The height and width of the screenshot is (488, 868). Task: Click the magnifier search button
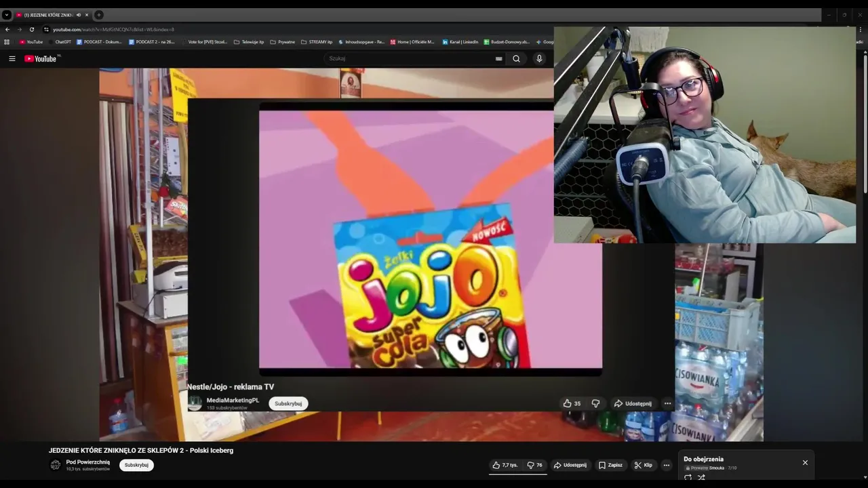click(516, 59)
